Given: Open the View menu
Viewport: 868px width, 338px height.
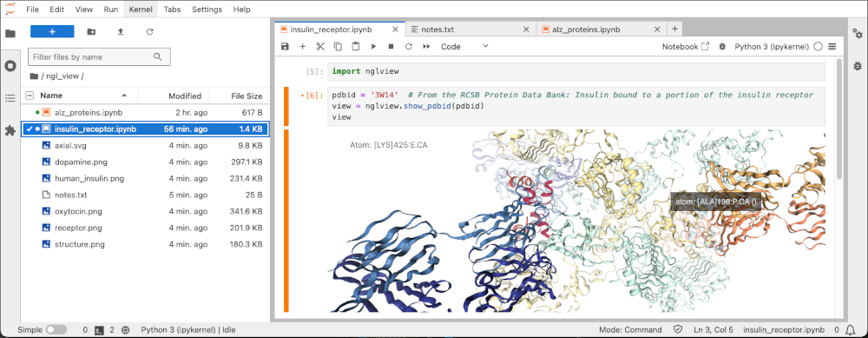Looking at the screenshot, I should [x=83, y=10].
